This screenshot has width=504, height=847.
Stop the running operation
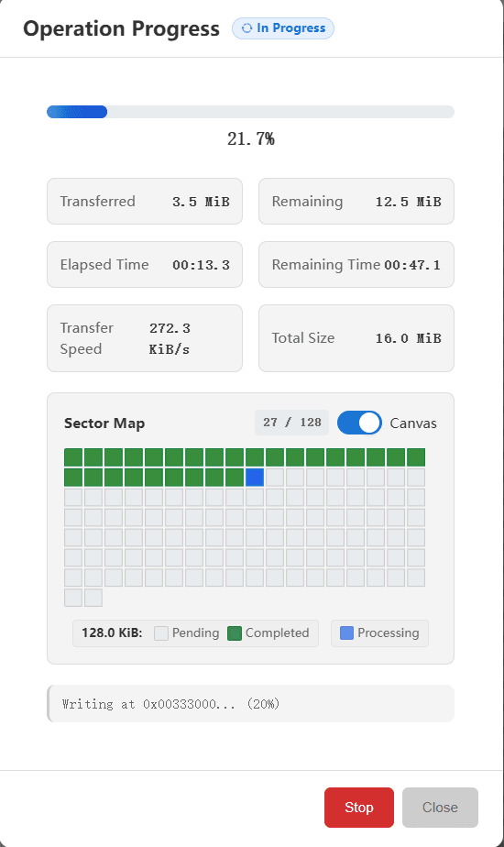click(359, 807)
